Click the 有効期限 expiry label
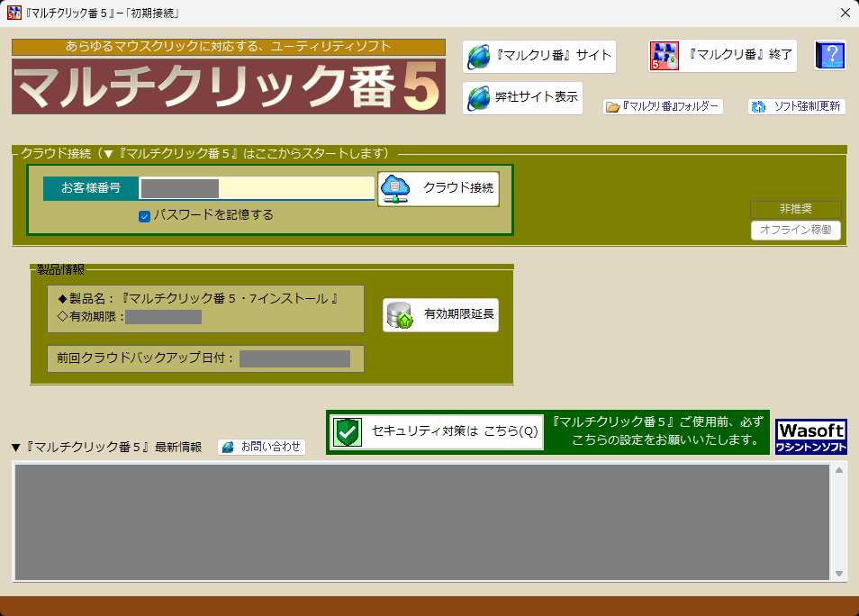This screenshot has width=859, height=616. click(91, 317)
